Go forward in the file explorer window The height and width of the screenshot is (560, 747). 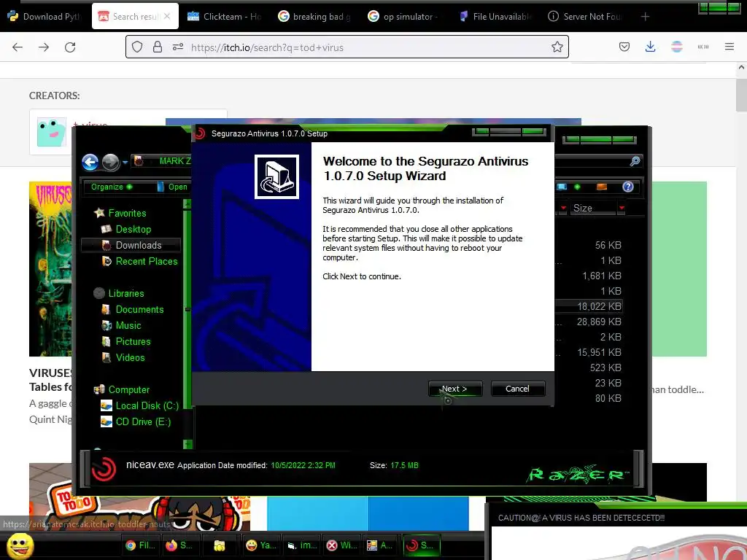[x=111, y=163]
